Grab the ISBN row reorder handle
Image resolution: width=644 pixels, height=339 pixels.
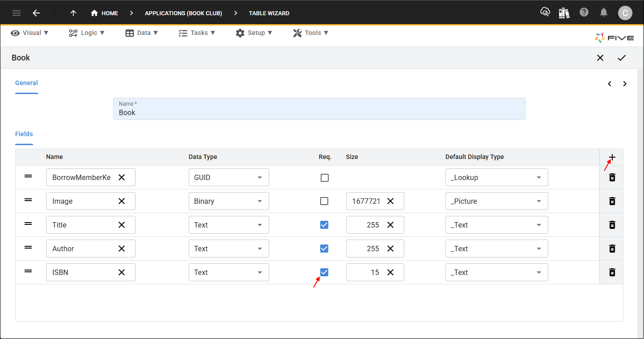pyautogui.click(x=28, y=271)
